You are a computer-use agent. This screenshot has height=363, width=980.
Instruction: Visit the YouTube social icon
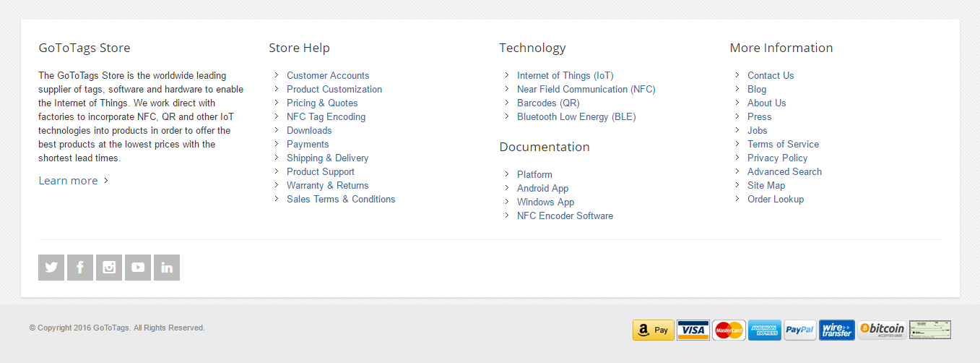coord(138,268)
